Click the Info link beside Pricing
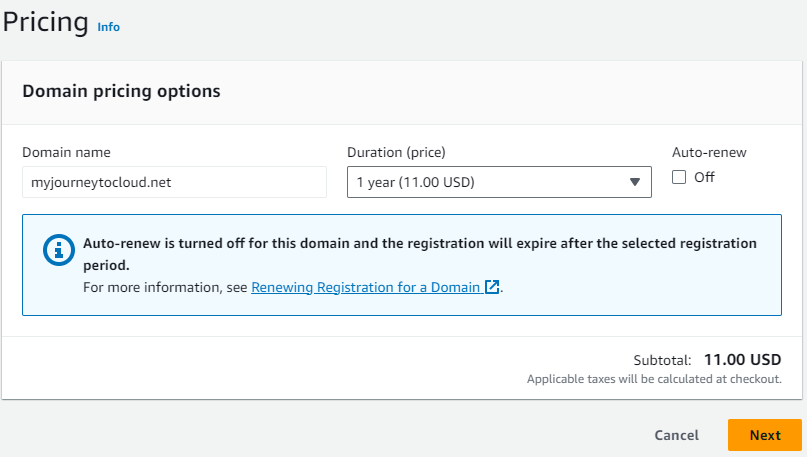The height and width of the screenshot is (457, 807). click(108, 27)
